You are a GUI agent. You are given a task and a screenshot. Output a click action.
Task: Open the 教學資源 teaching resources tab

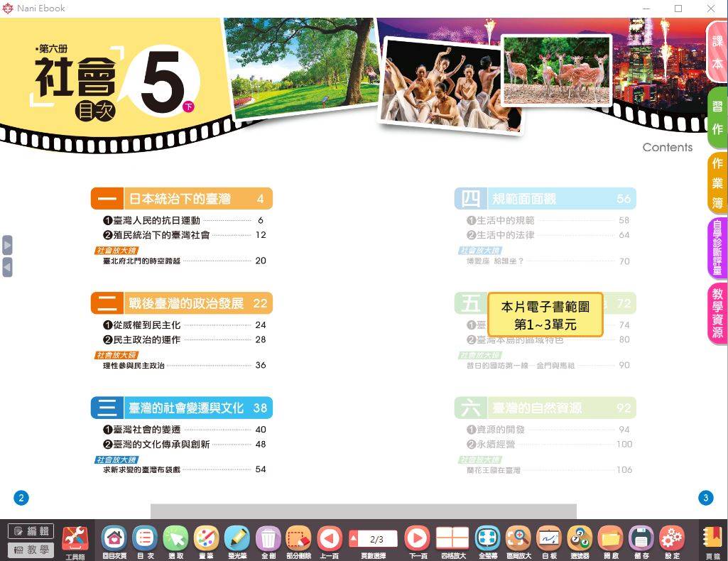[717, 313]
